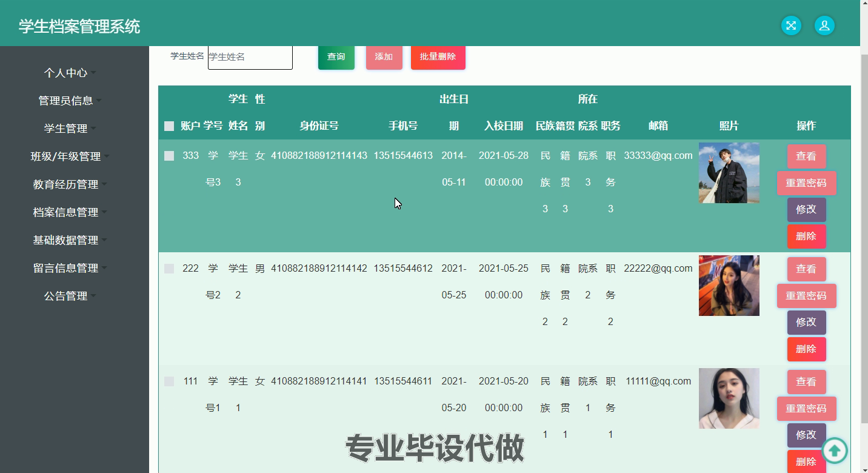Click the 入校日期 column header
This screenshot has height=473, width=868.
[504, 126]
